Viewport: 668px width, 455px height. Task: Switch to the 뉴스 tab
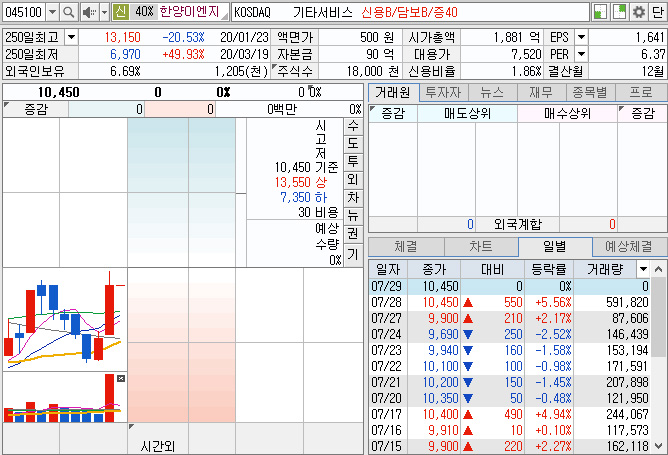[x=492, y=92]
